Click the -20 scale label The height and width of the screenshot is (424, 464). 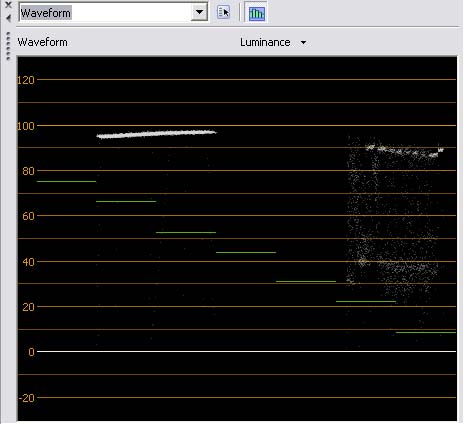[26, 398]
